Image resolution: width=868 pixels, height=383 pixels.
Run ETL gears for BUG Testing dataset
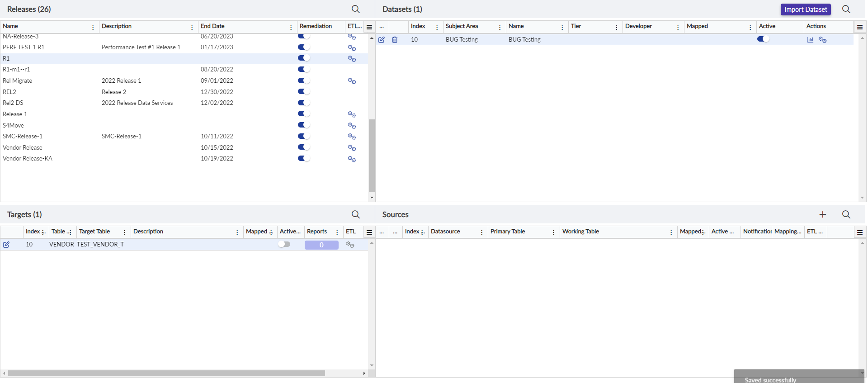click(x=823, y=40)
